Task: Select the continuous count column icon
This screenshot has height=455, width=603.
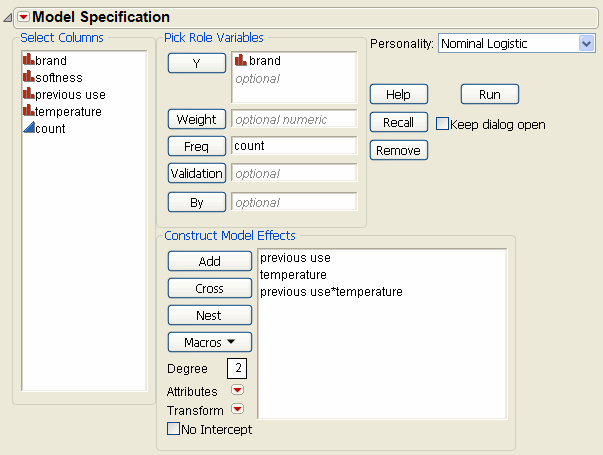Action: tap(28, 129)
